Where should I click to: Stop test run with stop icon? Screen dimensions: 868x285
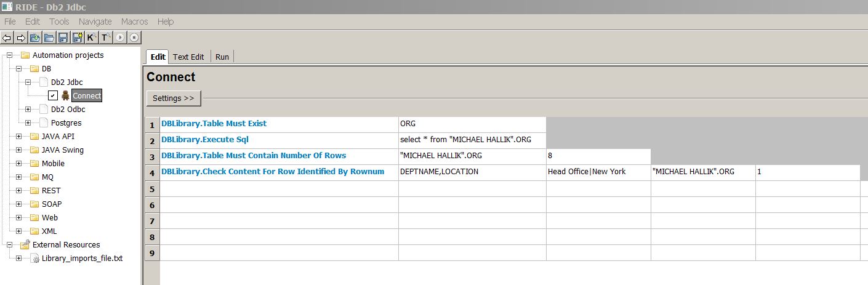tap(134, 38)
